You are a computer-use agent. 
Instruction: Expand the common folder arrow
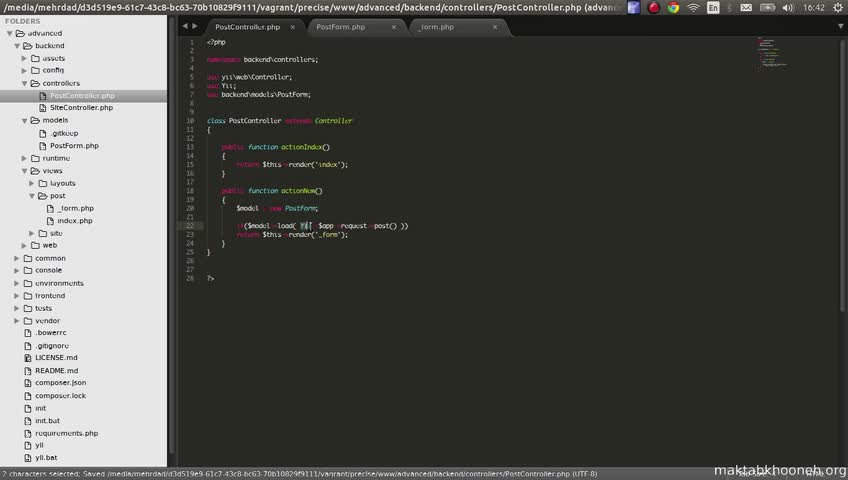[17, 258]
